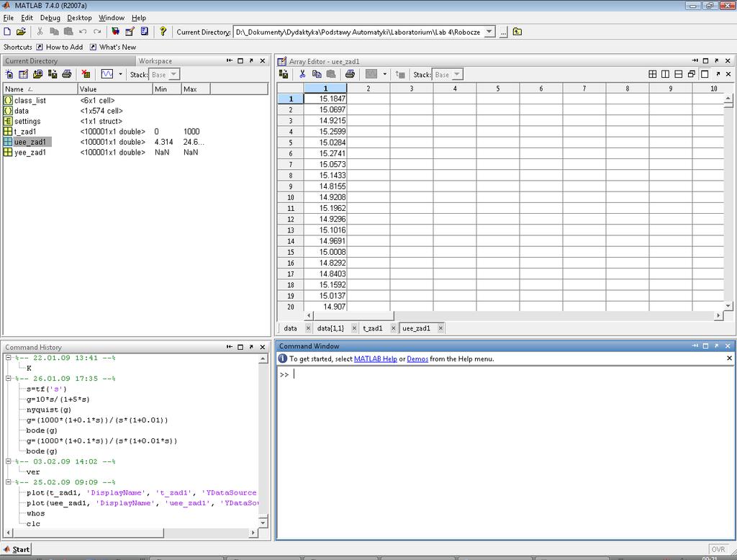Dismiss the Command Window getting started message
The height and width of the screenshot is (560, 737).
(729, 358)
